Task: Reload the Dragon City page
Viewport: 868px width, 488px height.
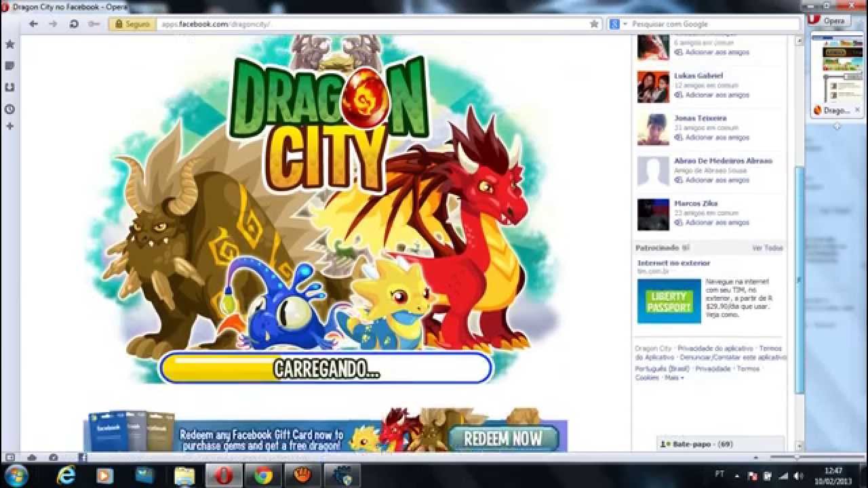Action: click(74, 24)
